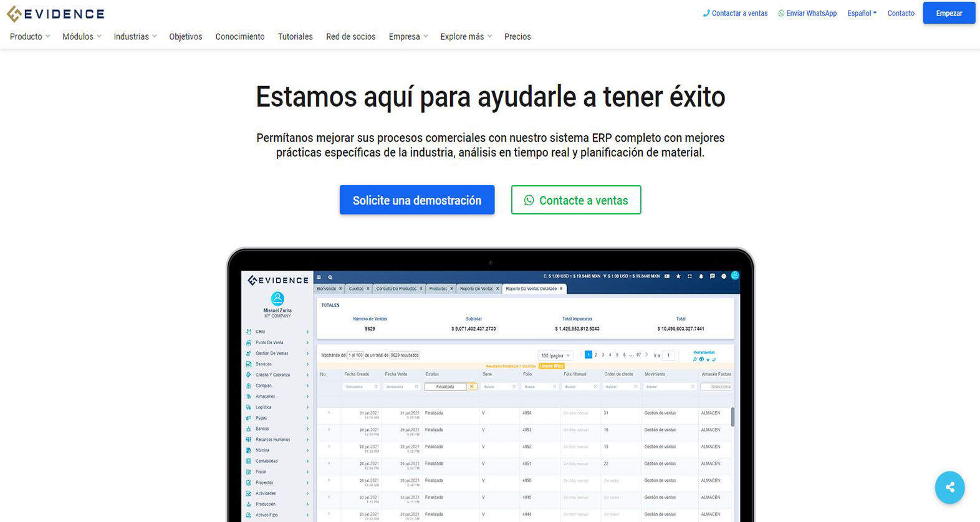Go to page 2 in the demo pagination
This screenshot has width=980, height=522.
[x=595, y=355]
